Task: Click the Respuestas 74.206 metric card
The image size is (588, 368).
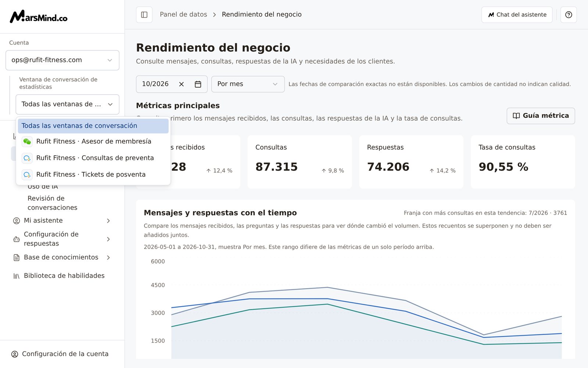Action: (x=411, y=162)
